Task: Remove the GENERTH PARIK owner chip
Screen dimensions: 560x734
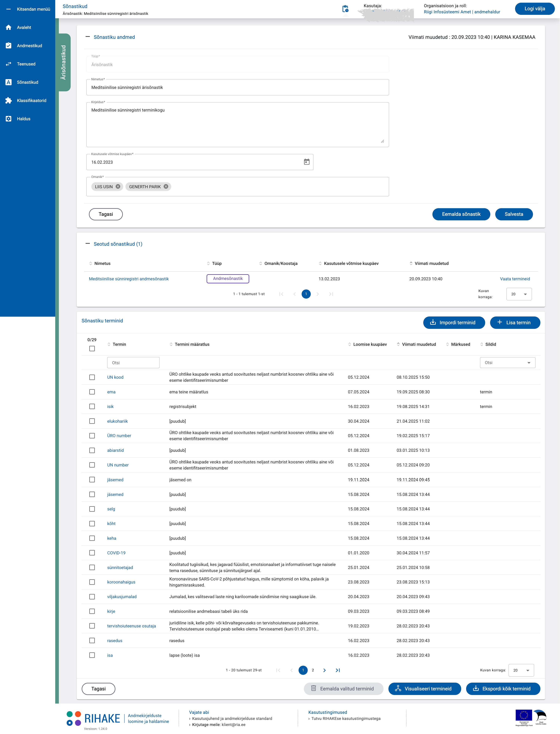Action: tap(166, 186)
